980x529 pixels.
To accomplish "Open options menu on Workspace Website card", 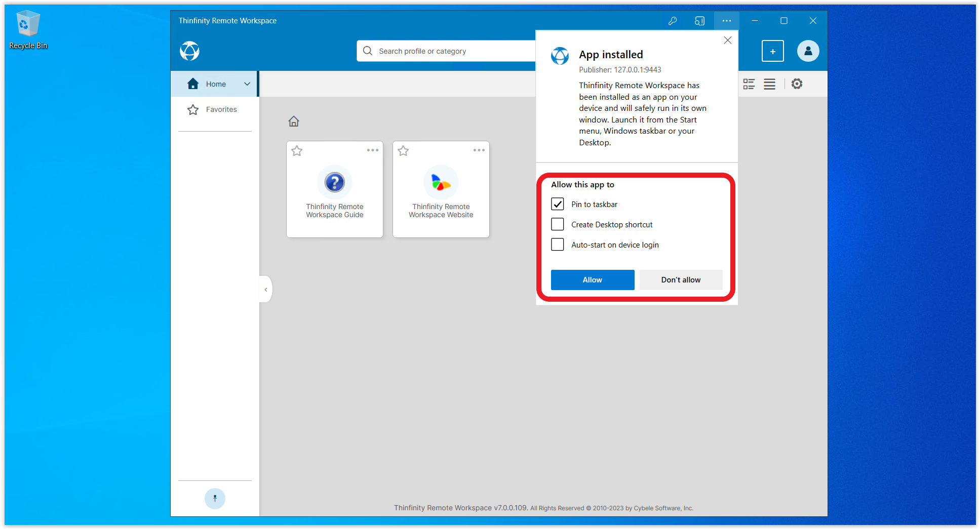I will click(x=479, y=150).
